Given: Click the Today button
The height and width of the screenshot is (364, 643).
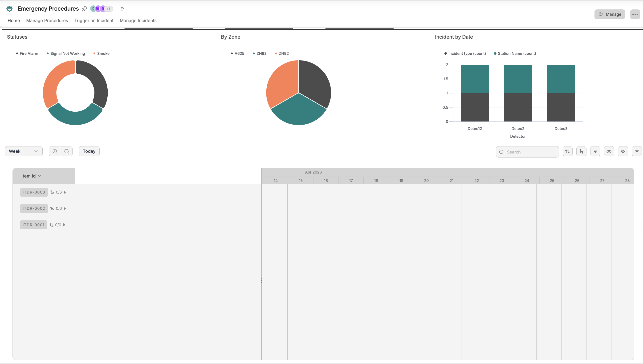Looking at the screenshot, I should 89,151.
